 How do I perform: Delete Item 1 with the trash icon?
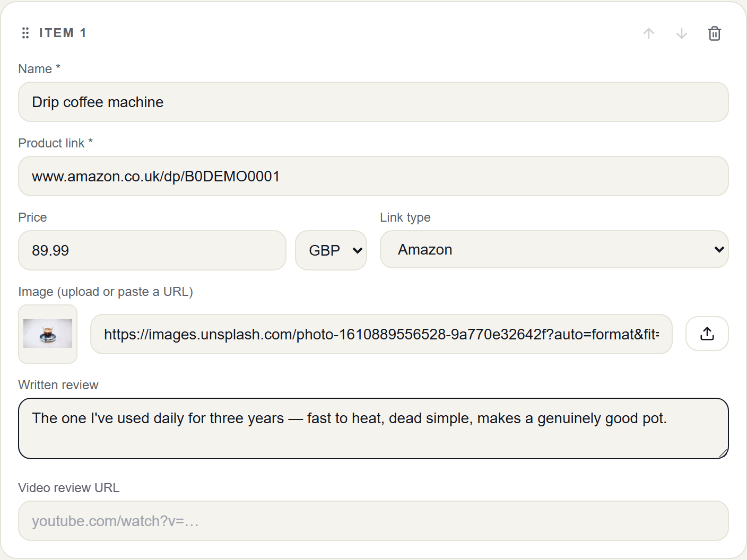(x=715, y=33)
